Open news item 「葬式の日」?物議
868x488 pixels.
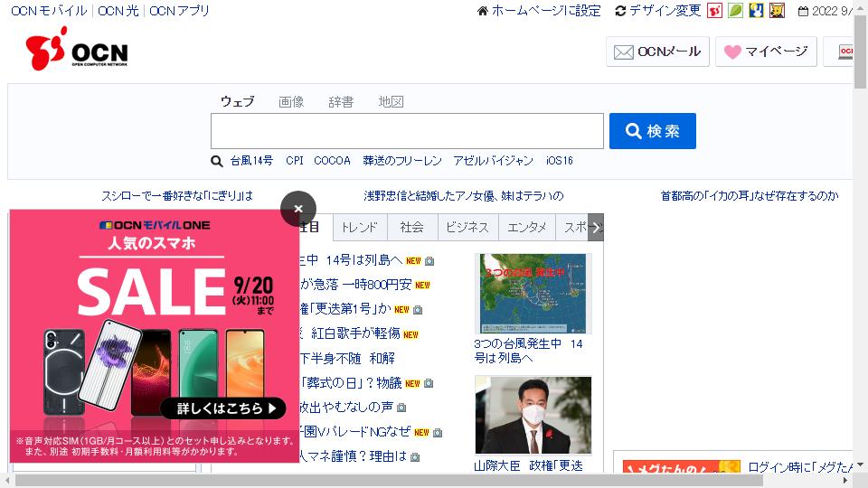(351, 382)
